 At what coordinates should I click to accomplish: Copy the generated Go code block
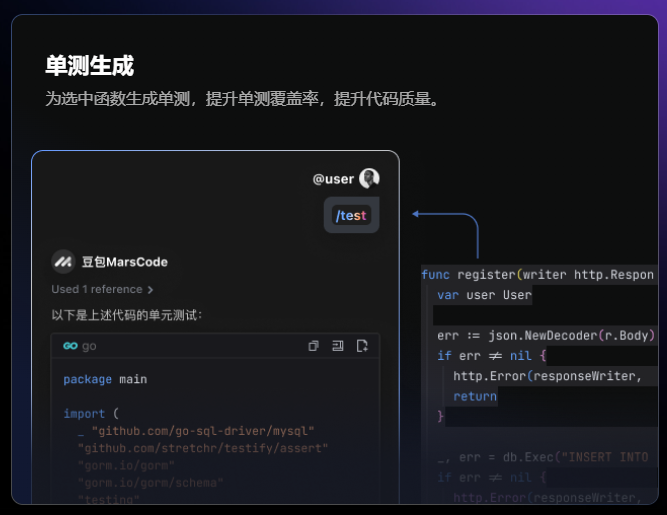[x=314, y=346]
